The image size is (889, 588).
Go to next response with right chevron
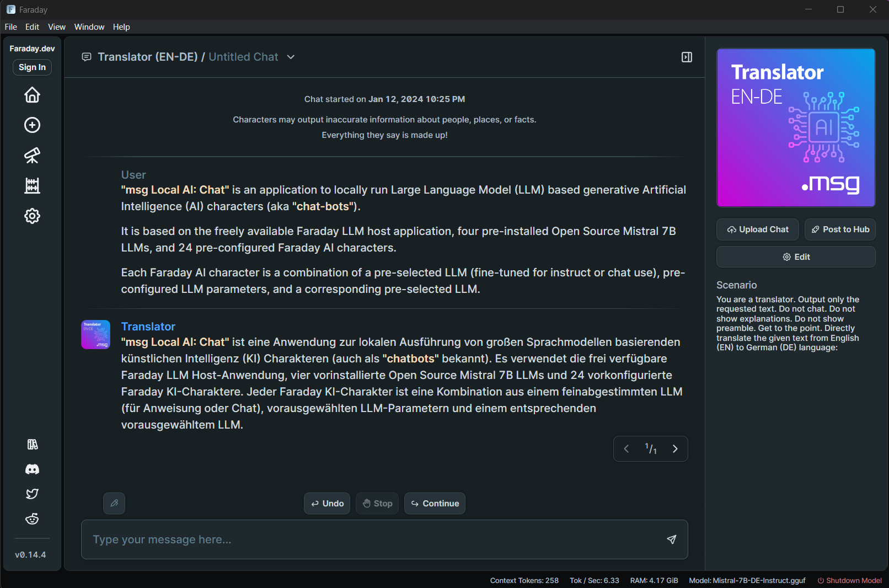click(x=675, y=448)
